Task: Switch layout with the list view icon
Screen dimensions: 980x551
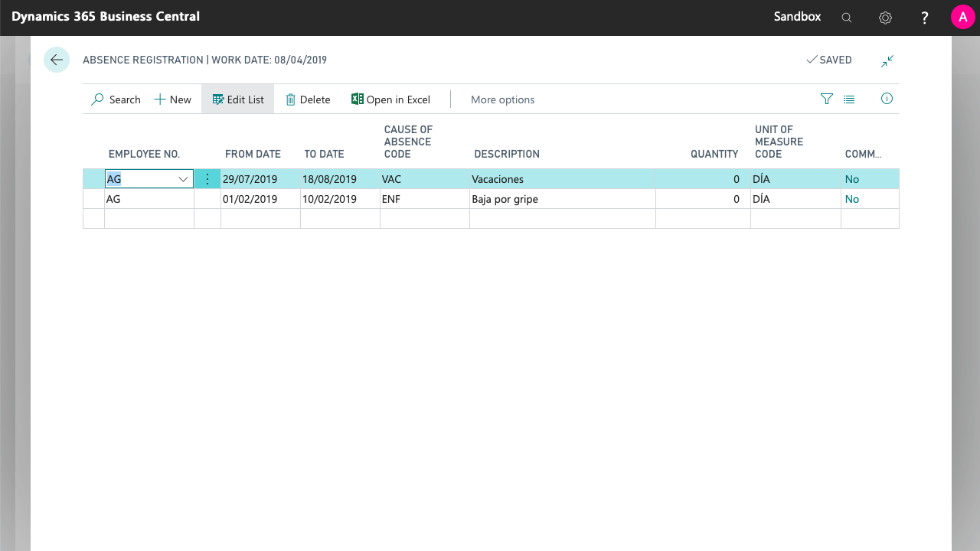Action: [849, 99]
